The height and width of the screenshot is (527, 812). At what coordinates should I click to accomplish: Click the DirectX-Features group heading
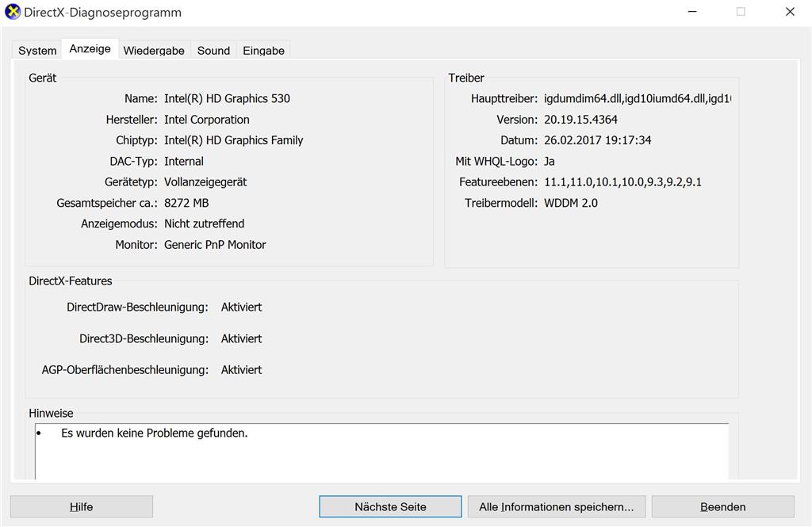point(71,281)
